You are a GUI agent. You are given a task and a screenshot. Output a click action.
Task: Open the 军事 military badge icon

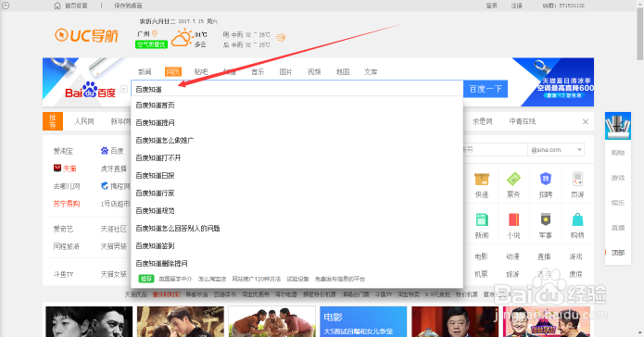click(x=546, y=219)
